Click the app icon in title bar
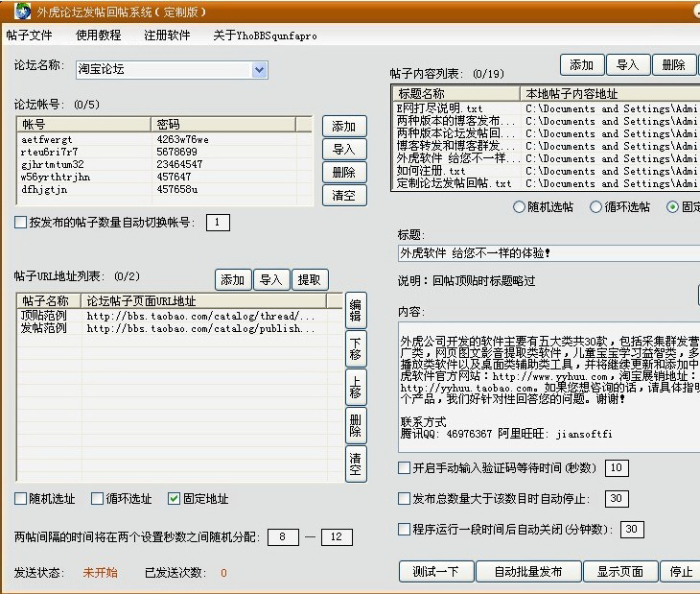Image resolution: width=700 pixels, height=594 pixels. coord(22,12)
